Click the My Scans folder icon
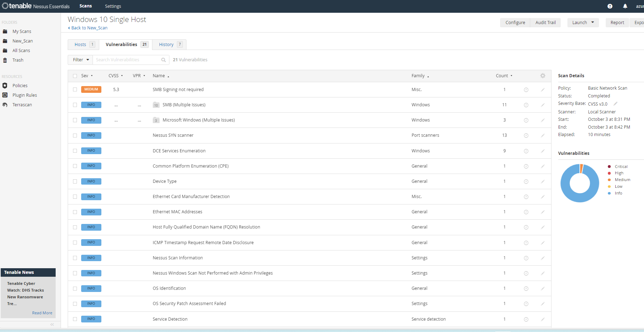644x332 pixels. tap(5, 32)
